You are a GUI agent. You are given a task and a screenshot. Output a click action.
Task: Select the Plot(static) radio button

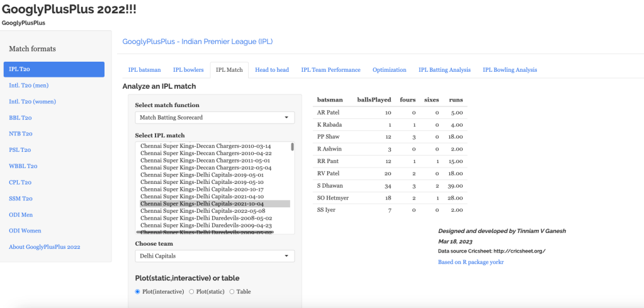(192, 292)
